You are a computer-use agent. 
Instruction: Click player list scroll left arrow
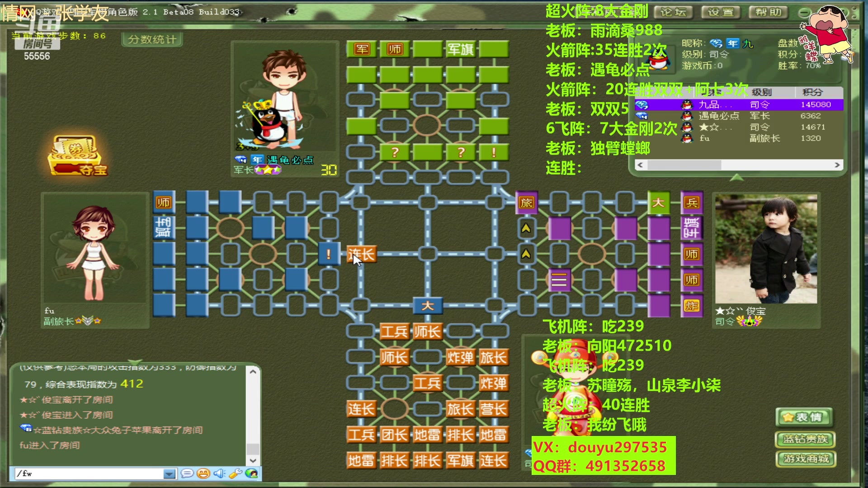pos(640,165)
